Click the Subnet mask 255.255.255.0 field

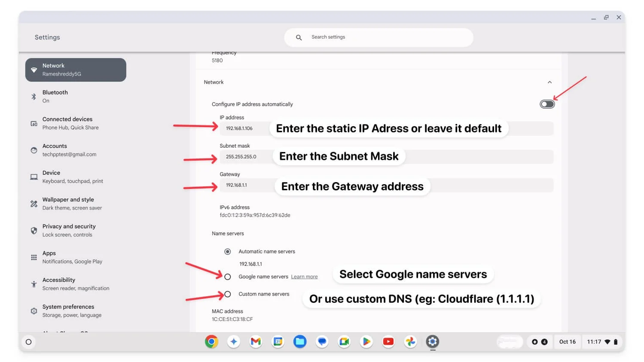386,157
